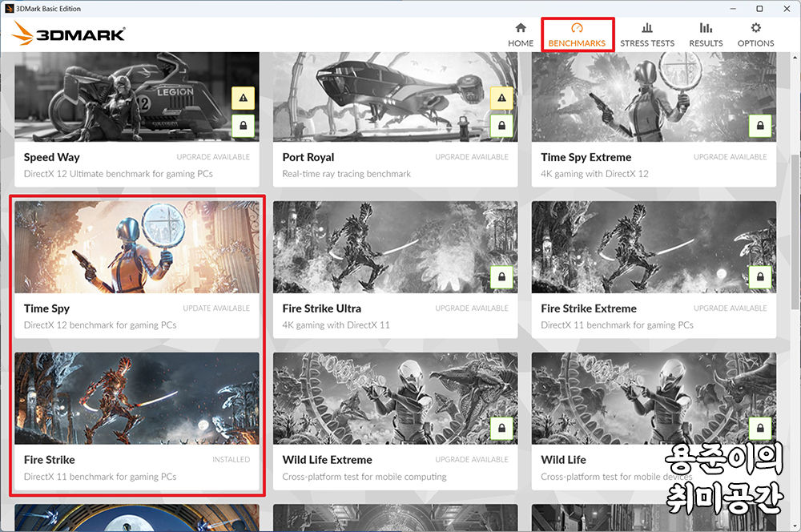Click the lock icon on Port Royal
The height and width of the screenshot is (532, 801).
[501, 125]
